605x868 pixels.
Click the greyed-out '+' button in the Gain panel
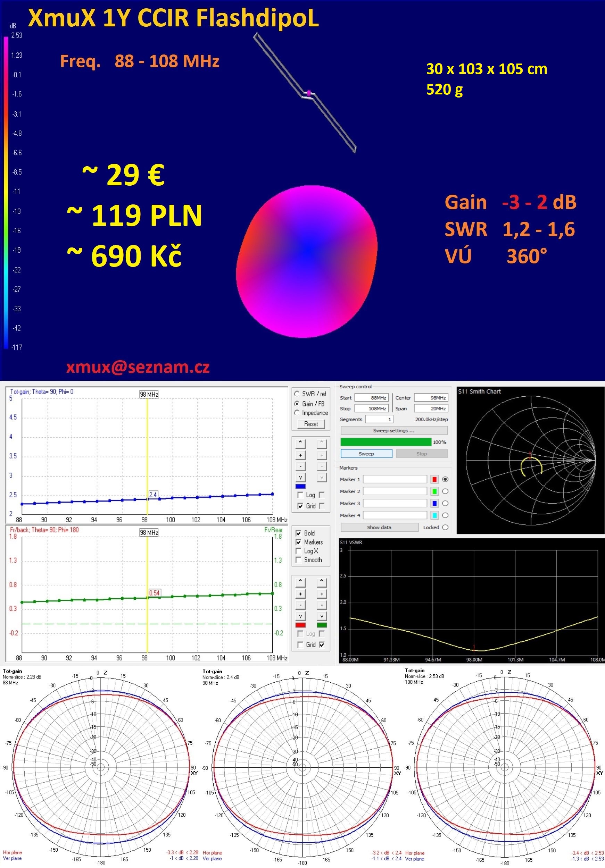(321, 455)
